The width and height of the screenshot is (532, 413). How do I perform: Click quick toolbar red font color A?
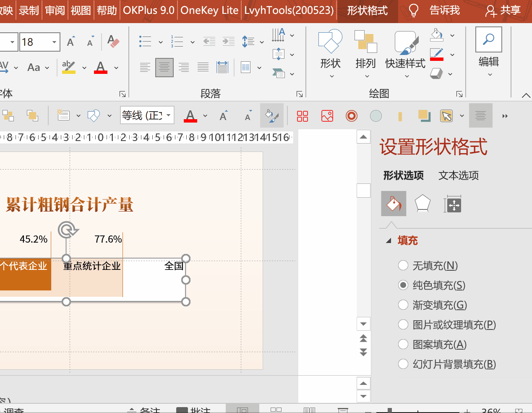tap(190, 115)
